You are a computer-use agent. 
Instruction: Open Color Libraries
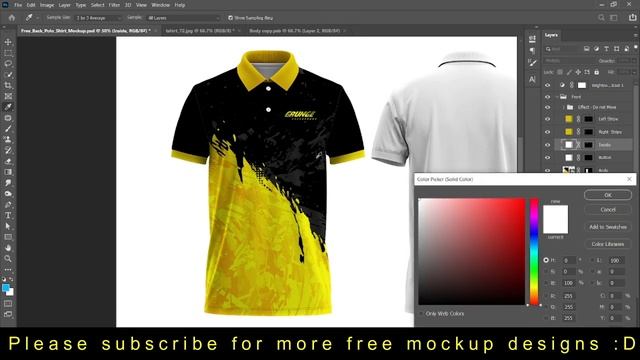608,244
